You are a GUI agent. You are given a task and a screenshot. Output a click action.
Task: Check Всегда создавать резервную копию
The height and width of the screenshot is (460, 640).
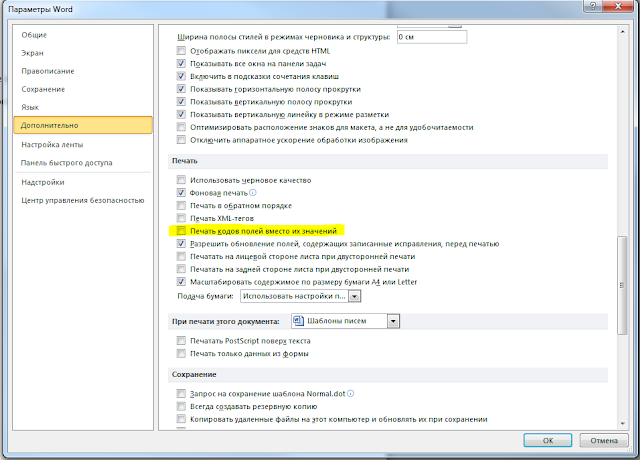pyautogui.click(x=181, y=406)
